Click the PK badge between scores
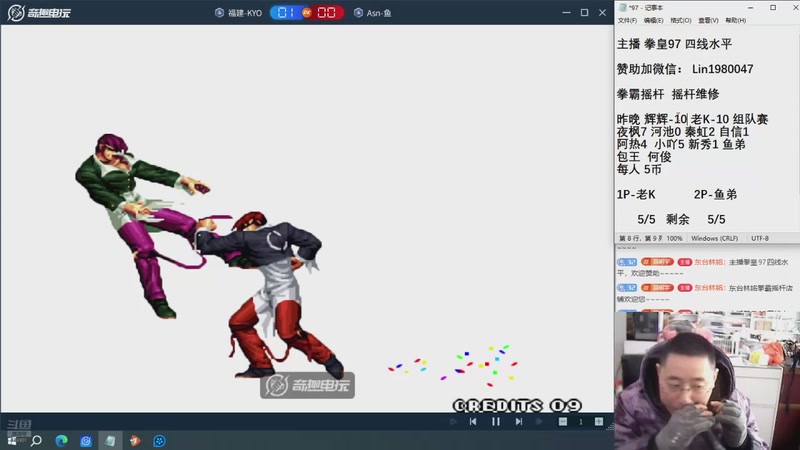The width and height of the screenshot is (800, 450). click(307, 13)
